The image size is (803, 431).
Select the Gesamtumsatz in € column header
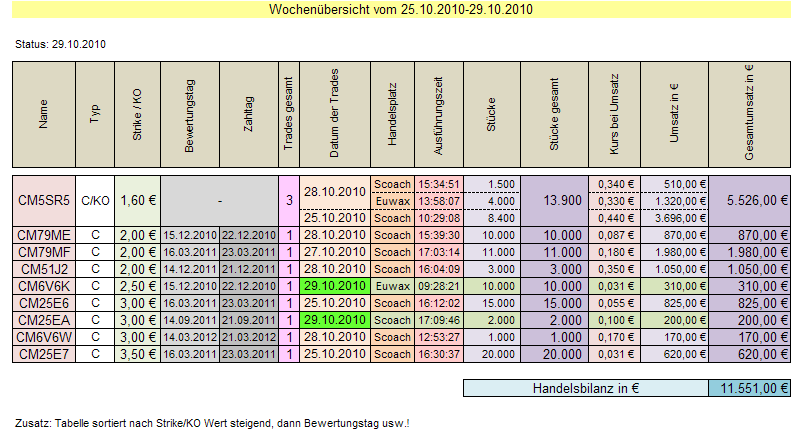[749, 118]
